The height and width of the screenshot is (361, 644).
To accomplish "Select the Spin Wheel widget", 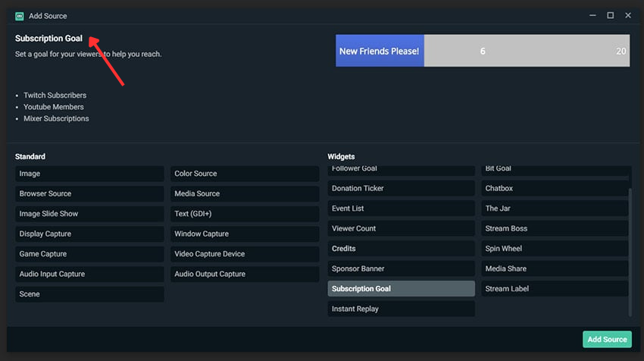I will (555, 249).
